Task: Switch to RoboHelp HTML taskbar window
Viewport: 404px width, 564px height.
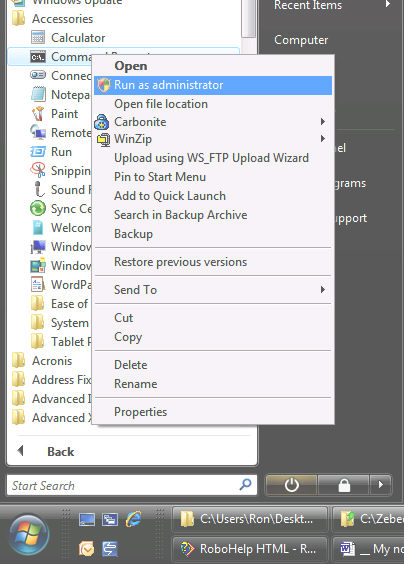Action: pos(250,549)
